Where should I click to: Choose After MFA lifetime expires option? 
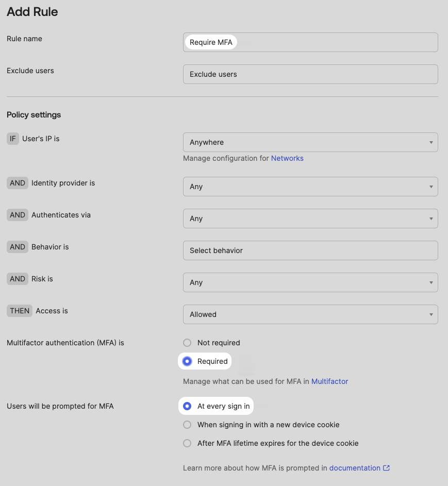point(187,443)
